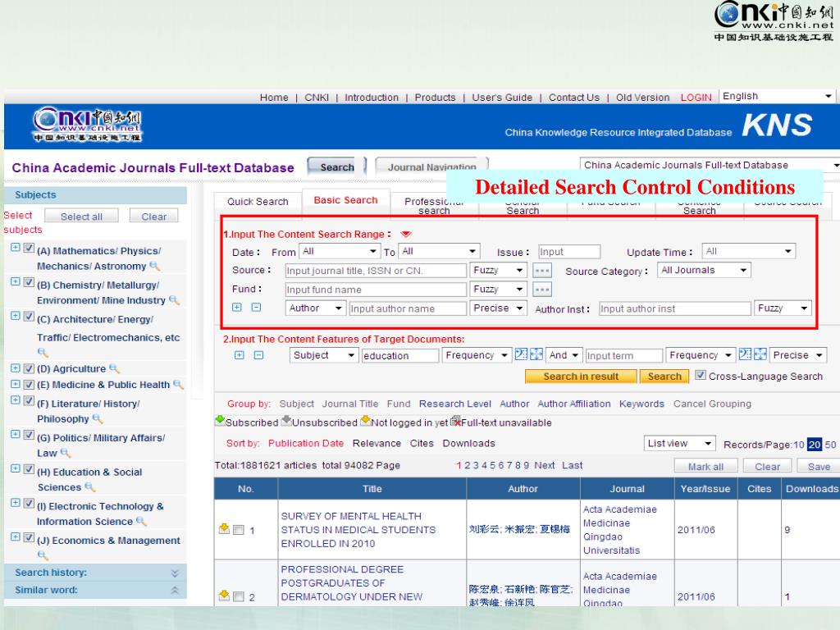840x630 pixels.
Task: Open User's Guide menu item
Action: click(502, 98)
